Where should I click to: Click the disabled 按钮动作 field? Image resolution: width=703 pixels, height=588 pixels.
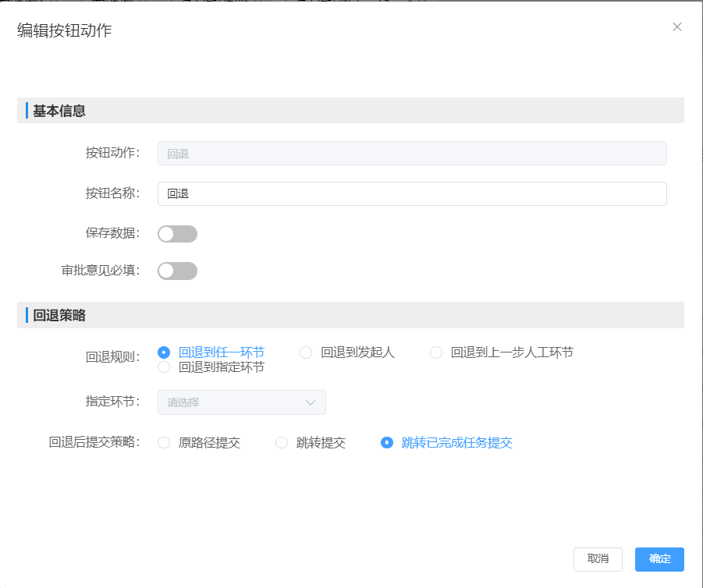coord(412,154)
